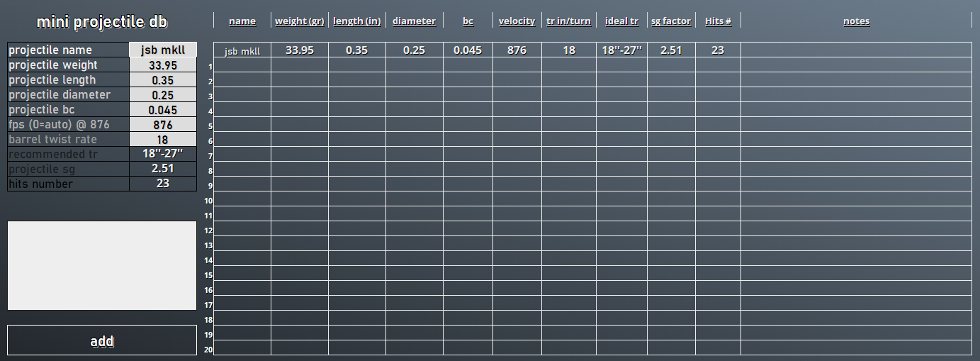Click the projectile bc label

pyautogui.click(x=42, y=110)
